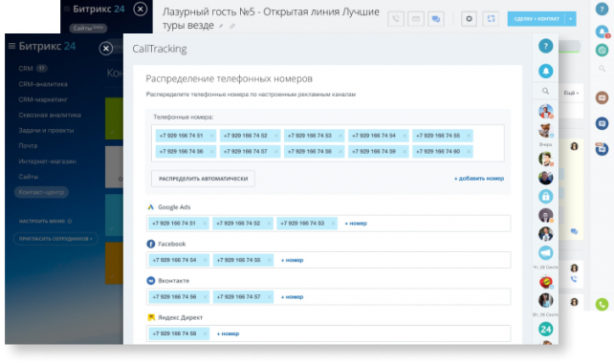
Task: Click the Facebook channel icon
Action: 151,244
